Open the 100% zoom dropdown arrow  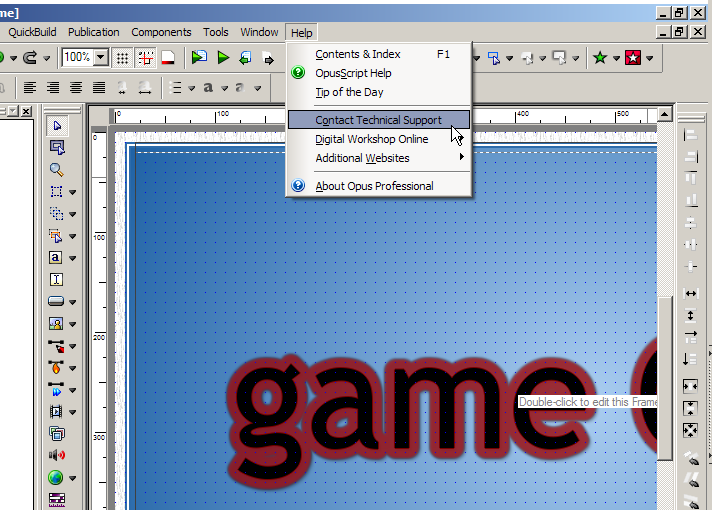click(x=101, y=58)
